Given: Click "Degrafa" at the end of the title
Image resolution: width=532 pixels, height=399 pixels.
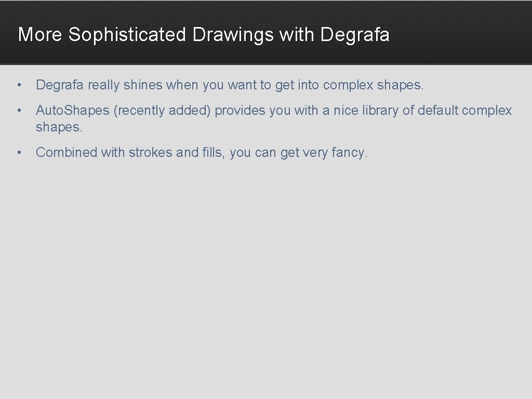Looking at the screenshot, I should [x=355, y=35].
